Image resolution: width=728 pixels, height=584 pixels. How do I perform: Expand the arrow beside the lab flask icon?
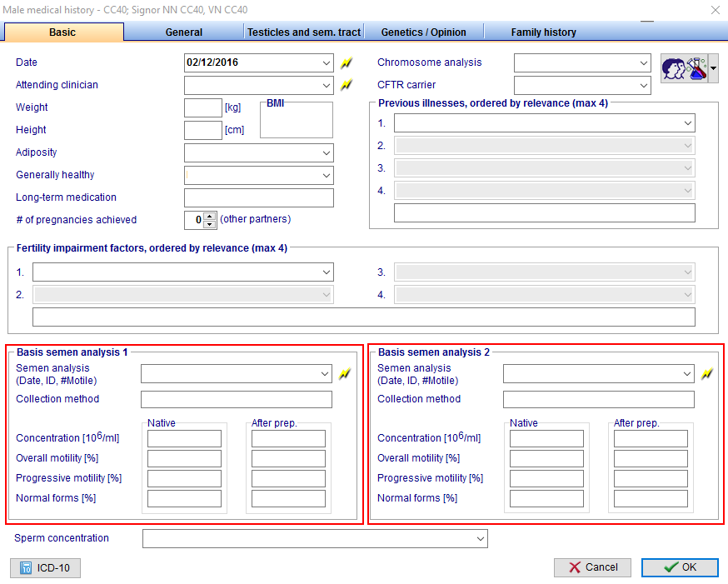[713, 68]
